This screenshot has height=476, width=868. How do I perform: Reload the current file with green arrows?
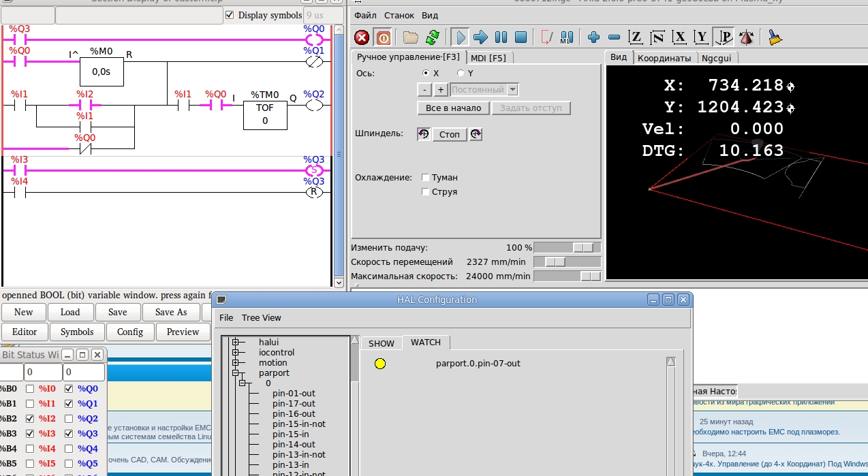pyautogui.click(x=432, y=37)
